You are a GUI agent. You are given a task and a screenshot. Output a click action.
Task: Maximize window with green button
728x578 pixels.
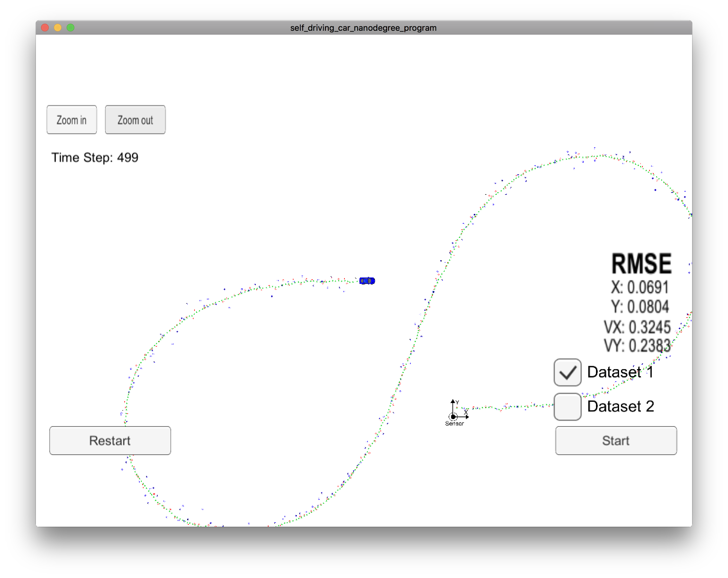pos(70,28)
